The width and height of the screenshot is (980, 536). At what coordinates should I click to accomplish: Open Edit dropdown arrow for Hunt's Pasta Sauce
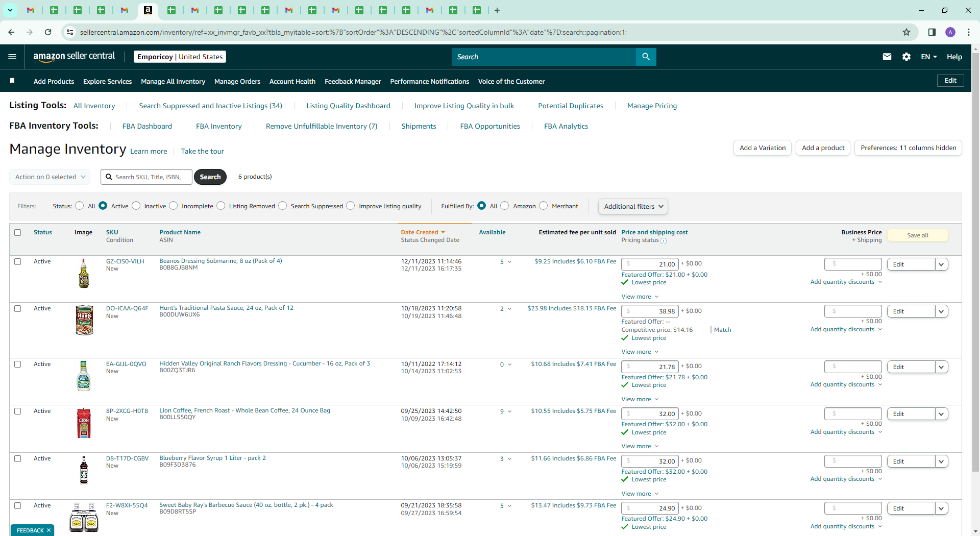[942, 311]
